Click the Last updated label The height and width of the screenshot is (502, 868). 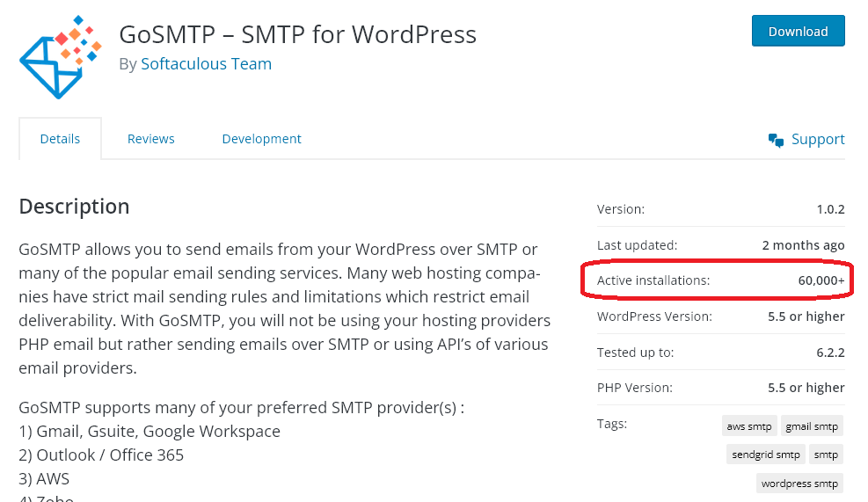[x=638, y=245]
